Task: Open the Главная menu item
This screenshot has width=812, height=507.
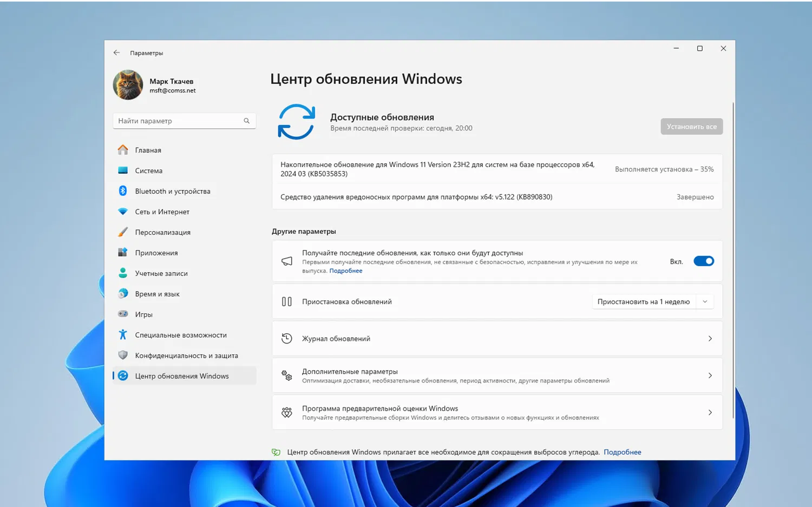Action: (x=184, y=150)
